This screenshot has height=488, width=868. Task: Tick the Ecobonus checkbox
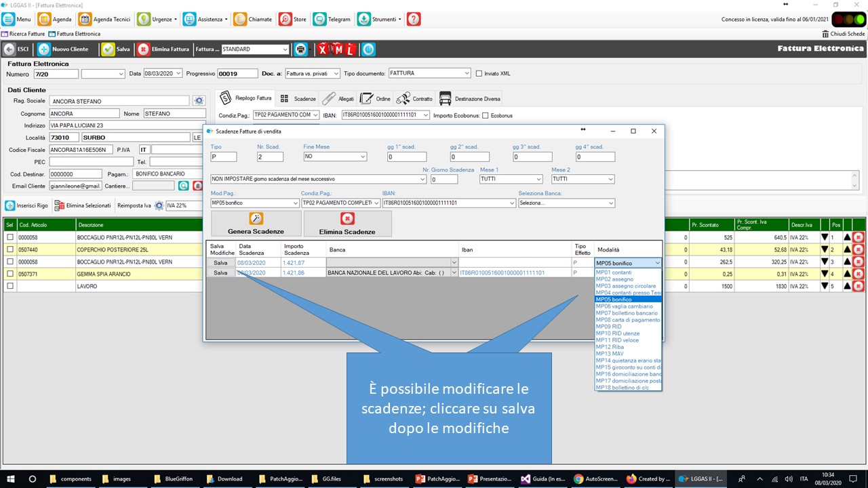point(485,115)
